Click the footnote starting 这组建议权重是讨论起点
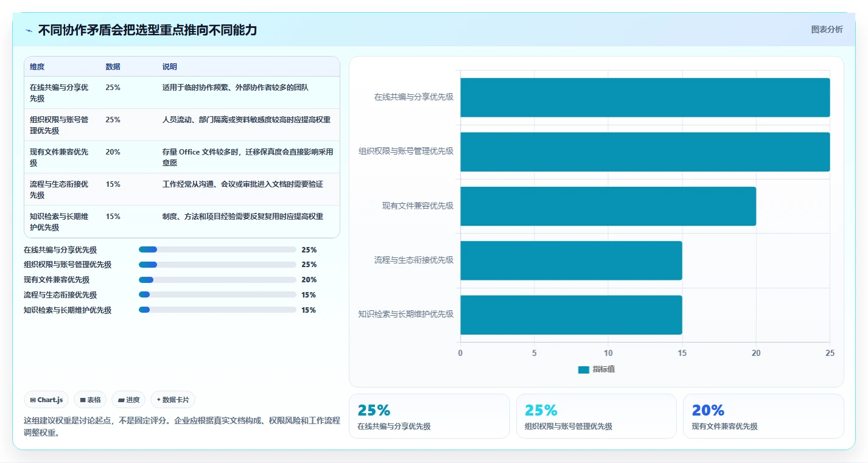 coord(182,426)
